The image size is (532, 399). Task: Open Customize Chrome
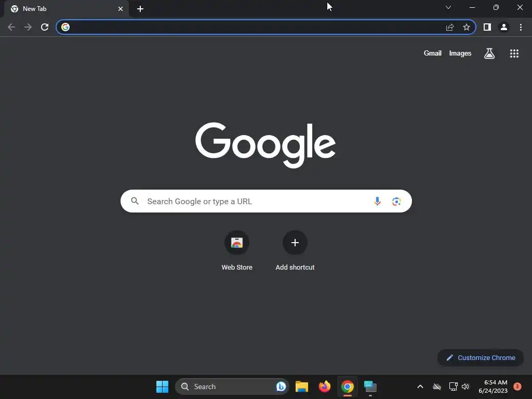481,357
